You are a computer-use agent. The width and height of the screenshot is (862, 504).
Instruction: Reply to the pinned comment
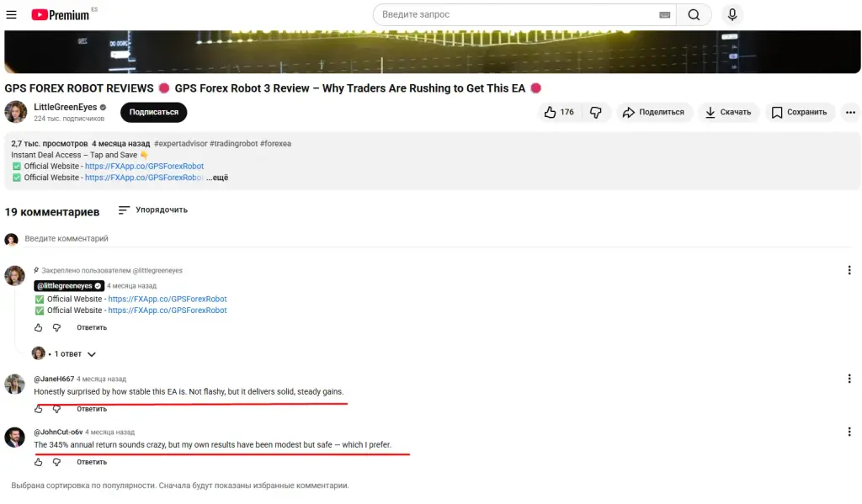click(x=92, y=327)
